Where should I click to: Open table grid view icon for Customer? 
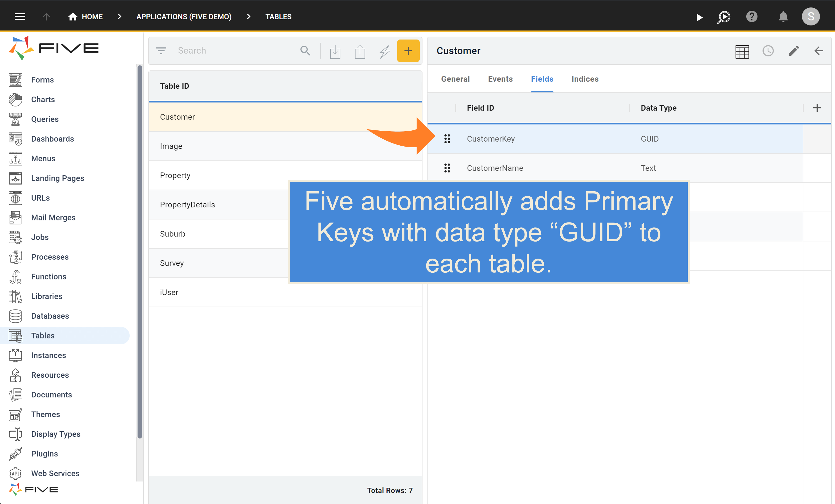(x=742, y=52)
